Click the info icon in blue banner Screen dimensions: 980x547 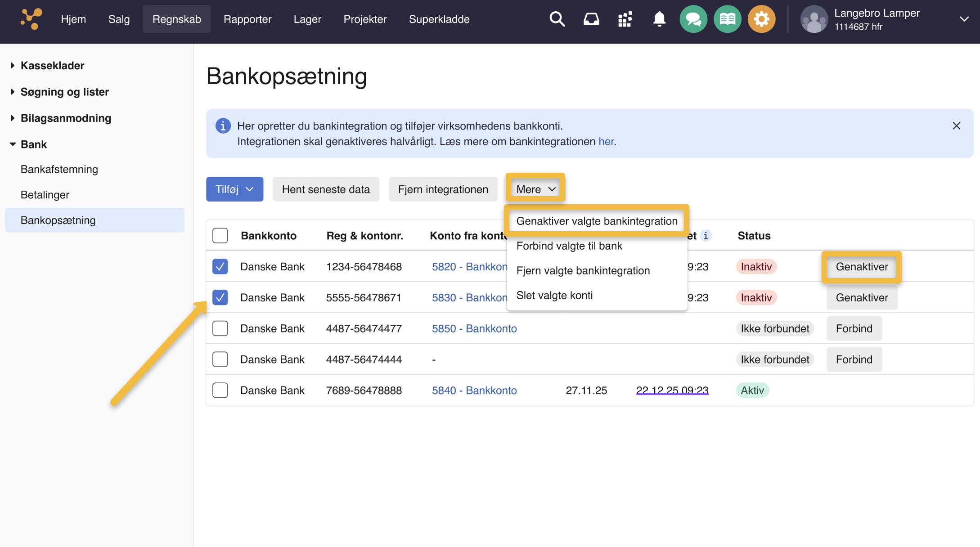point(223,126)
